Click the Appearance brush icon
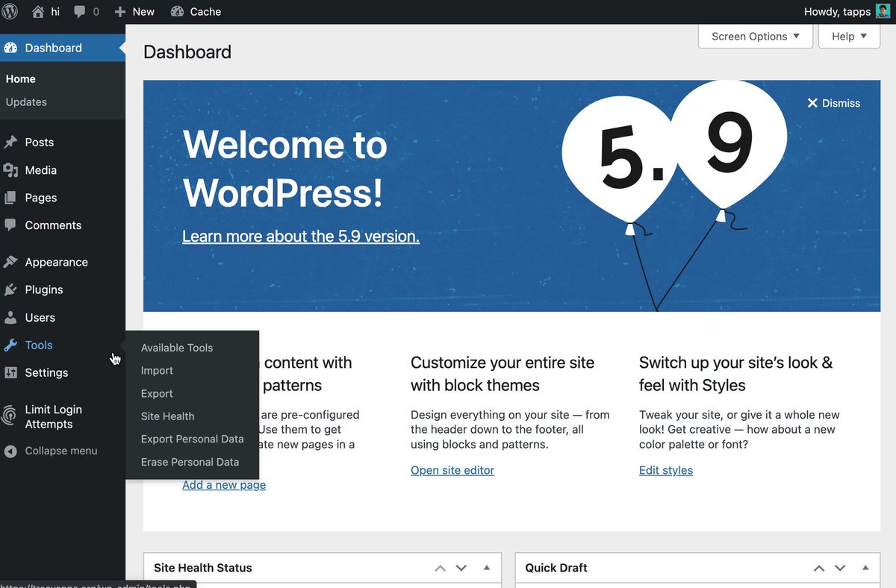The height and width of the screenshot is (588, 896). pyautogui.click(x=10, y=262)
